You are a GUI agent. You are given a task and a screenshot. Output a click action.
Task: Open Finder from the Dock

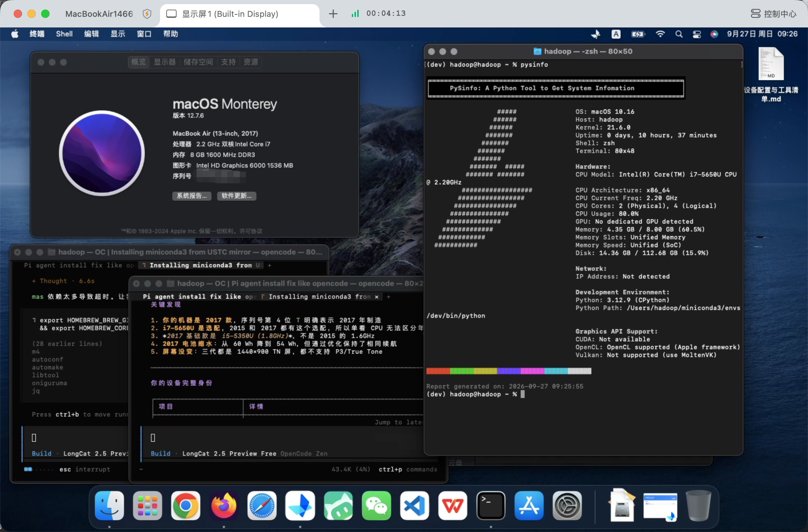click(x=109, y=506)
